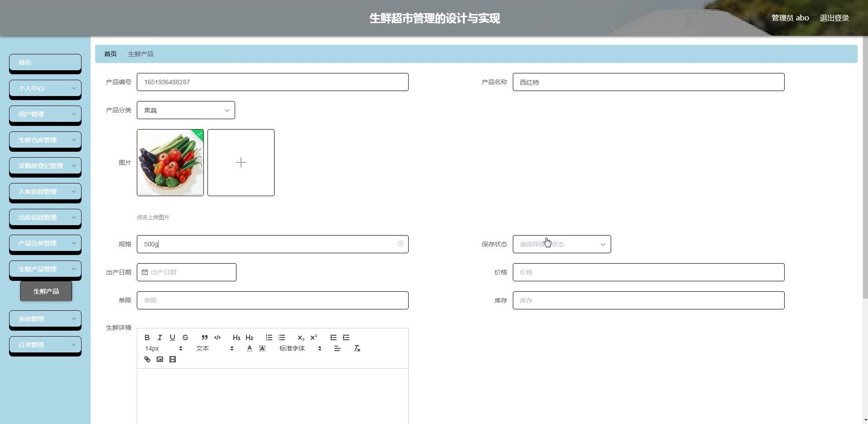
Task: Increase indent in editor
Action: [346, 337]
